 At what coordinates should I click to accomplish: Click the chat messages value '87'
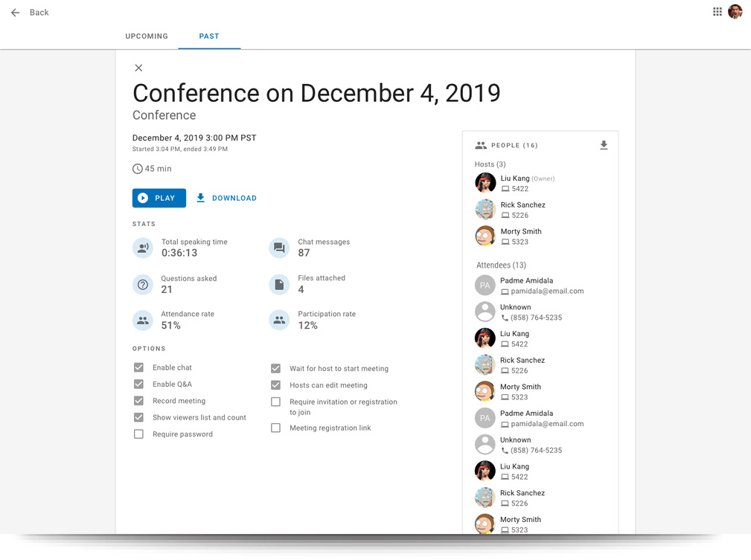[304, 253]
